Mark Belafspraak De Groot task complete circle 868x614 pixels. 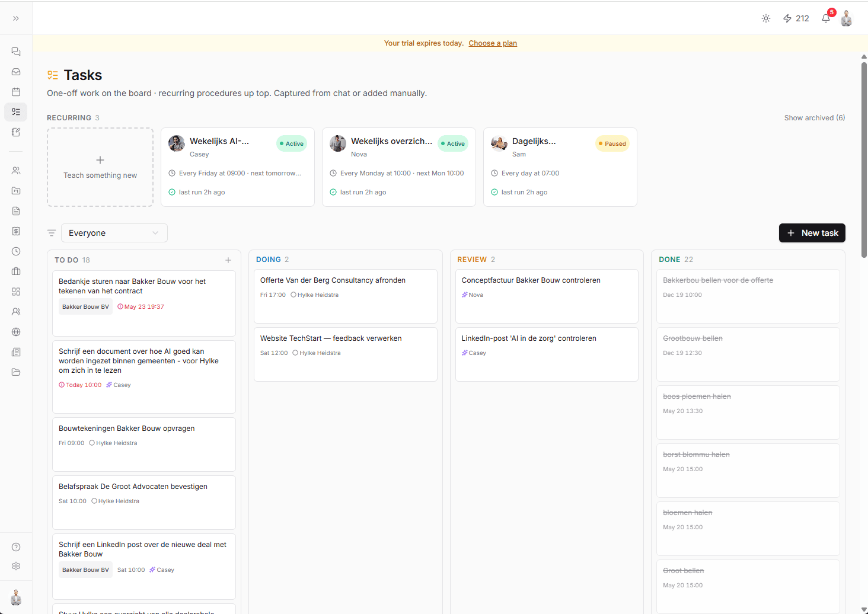tap(94, 501)
